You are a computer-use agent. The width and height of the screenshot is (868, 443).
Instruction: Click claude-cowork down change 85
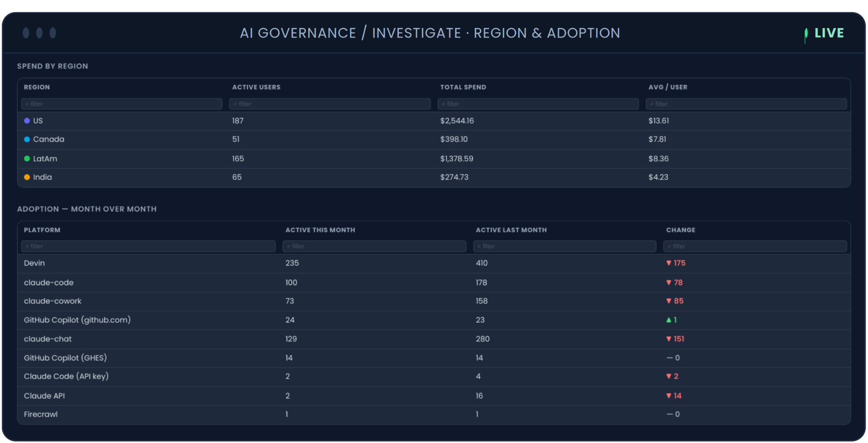coord(675,301)
